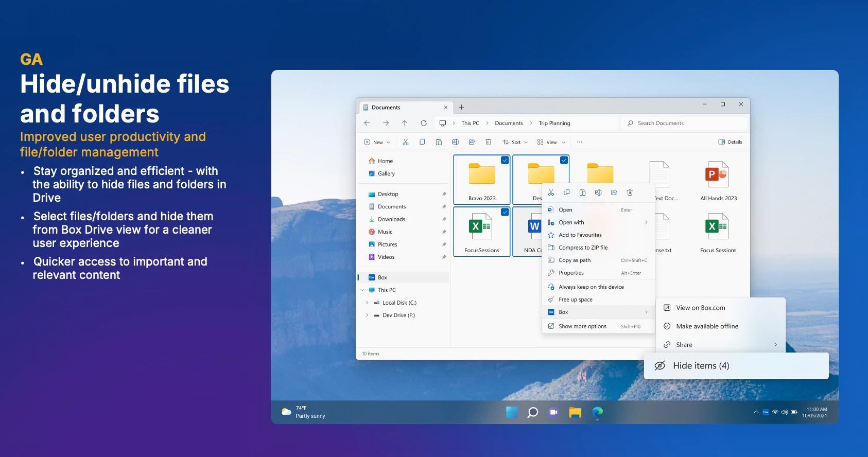Click This PC in the address breadcrumb
The height and width of the screenshot is (457, 868).
click(470, 124)
